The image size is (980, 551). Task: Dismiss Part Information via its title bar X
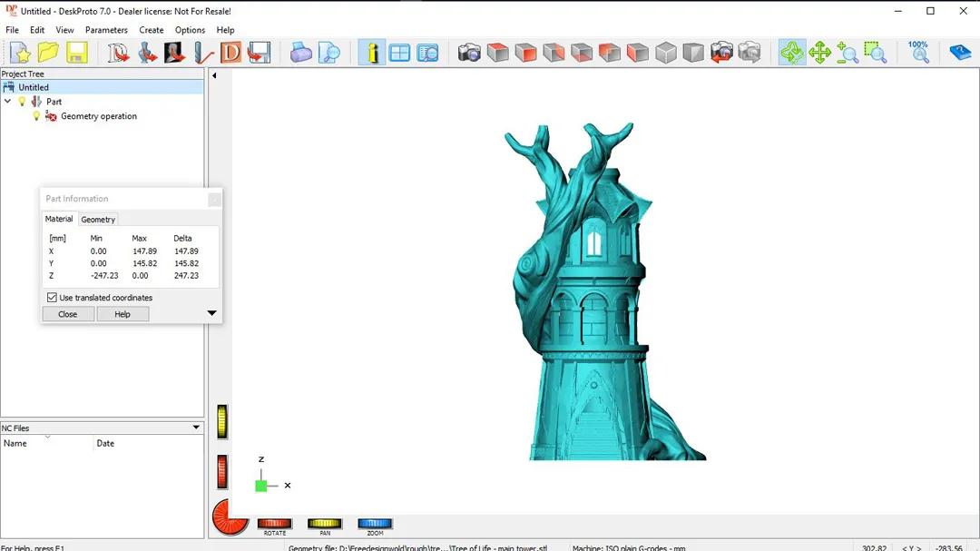(214, 200)
